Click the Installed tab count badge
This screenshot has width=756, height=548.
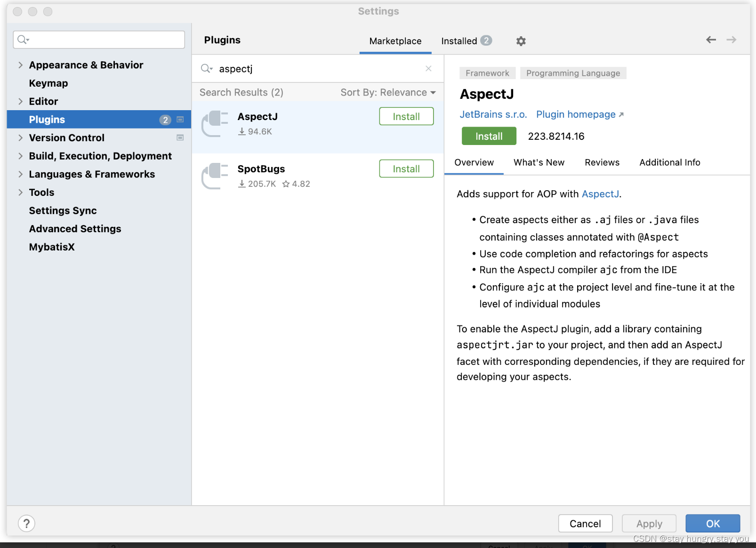[486, 40]
